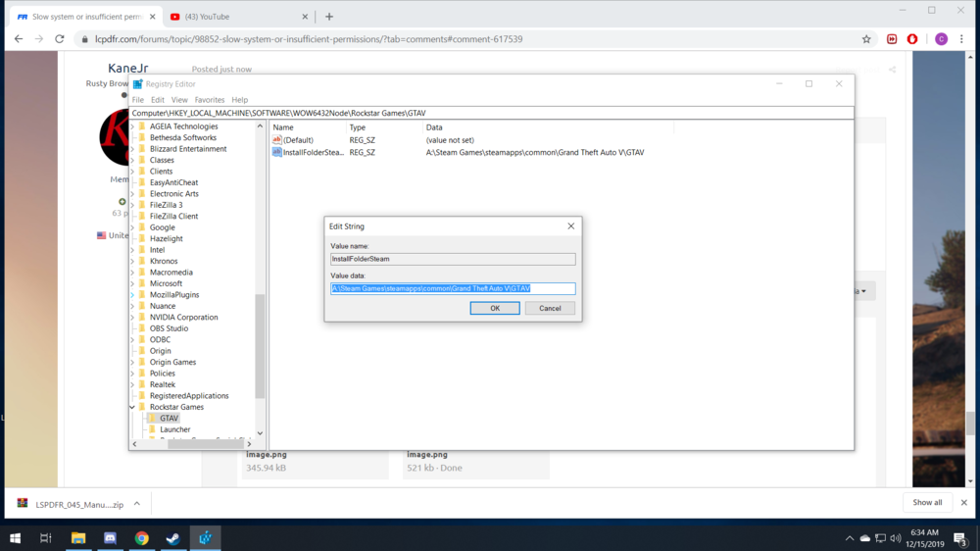Viewport: 980px width, 551px height.
Task: Open Task View on the taskbar
Action: coord(46,538)
